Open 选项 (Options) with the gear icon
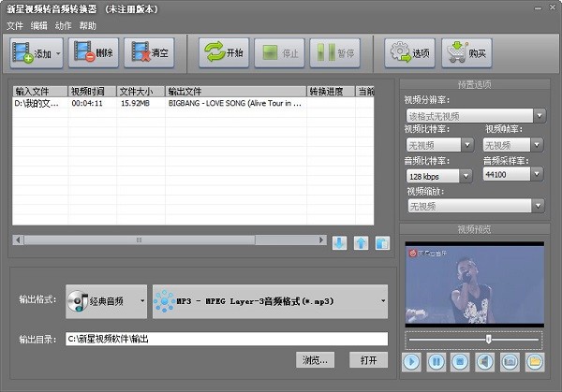The width and height of the screenshot is (562, 392). coord(409,53)
